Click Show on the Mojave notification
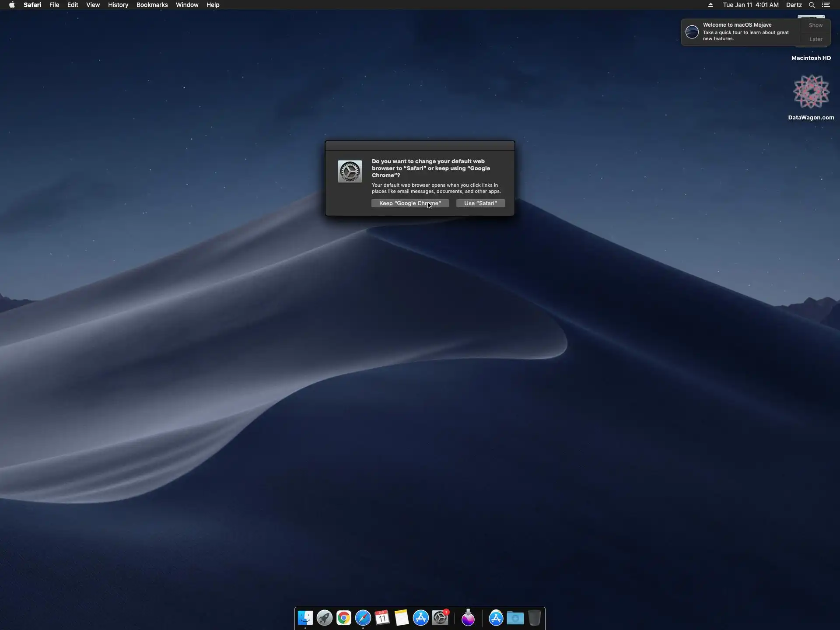Image resolution: width=840 pixels, height=630 pixels. pyautogui.click(x=815, y=25)
